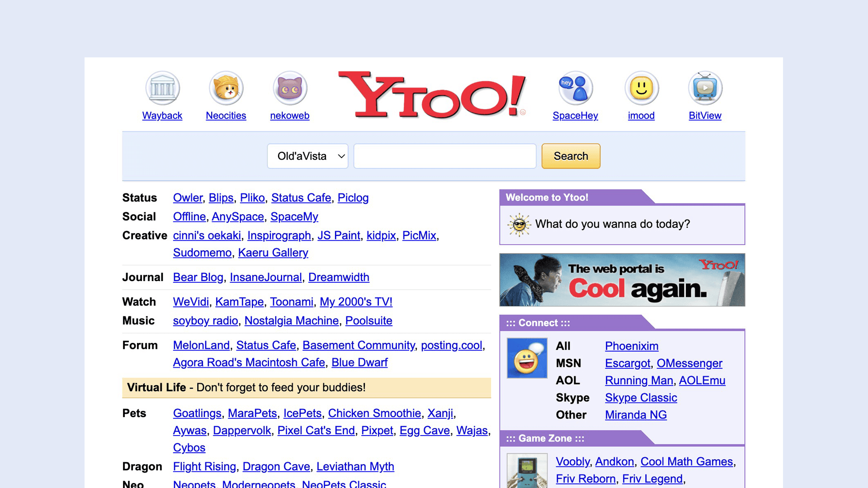Open SpaceHey via its chat bubble icon
Image resolution: width=868 pixels, height=488 pixels.
click(575, 88)
